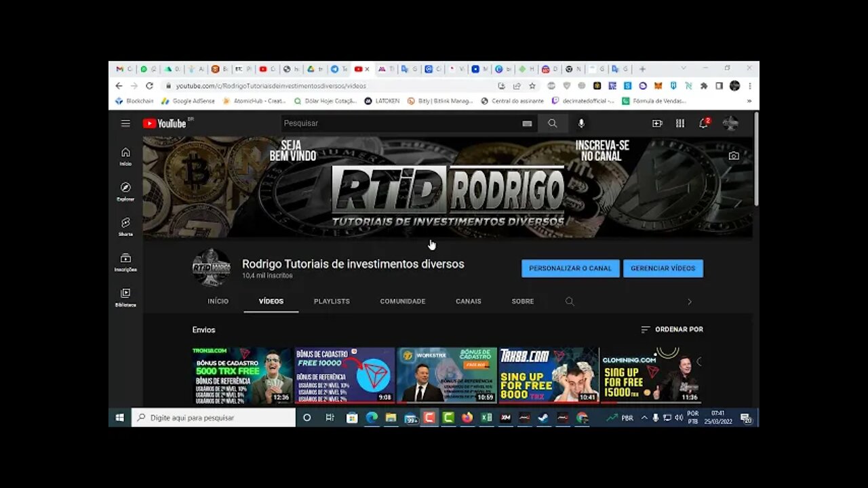Open Chrome tab search dropdown arrow
This screenshot has width=868, height=488.
684,68
